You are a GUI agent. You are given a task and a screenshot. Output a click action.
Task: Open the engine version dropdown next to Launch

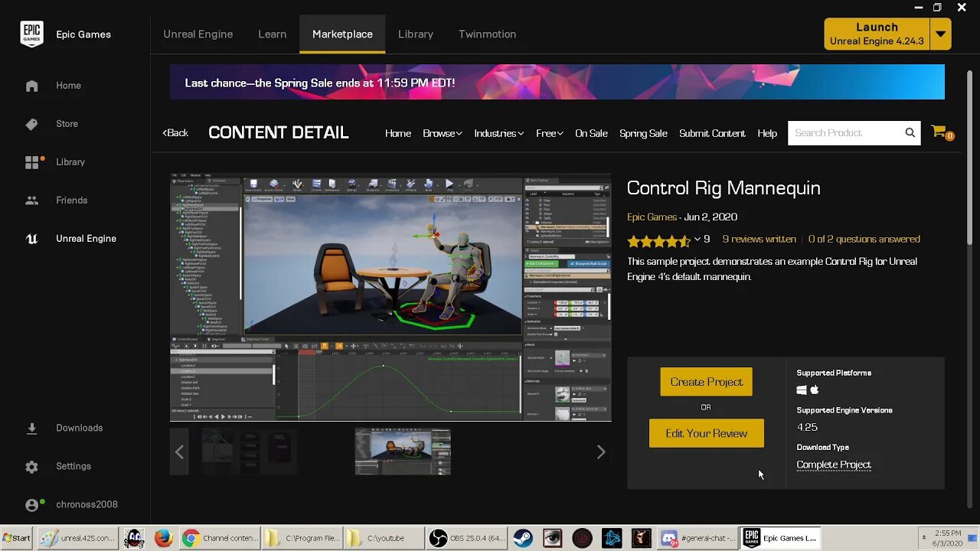(x=941, y=34)
